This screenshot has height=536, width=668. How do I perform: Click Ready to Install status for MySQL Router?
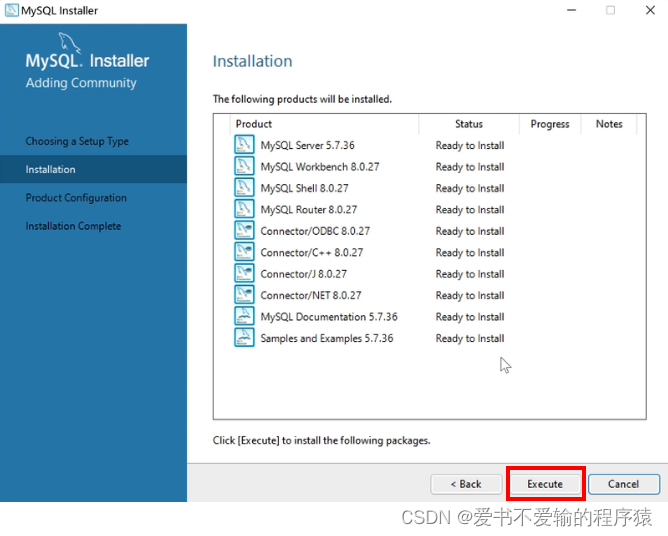tap(470, 210)
